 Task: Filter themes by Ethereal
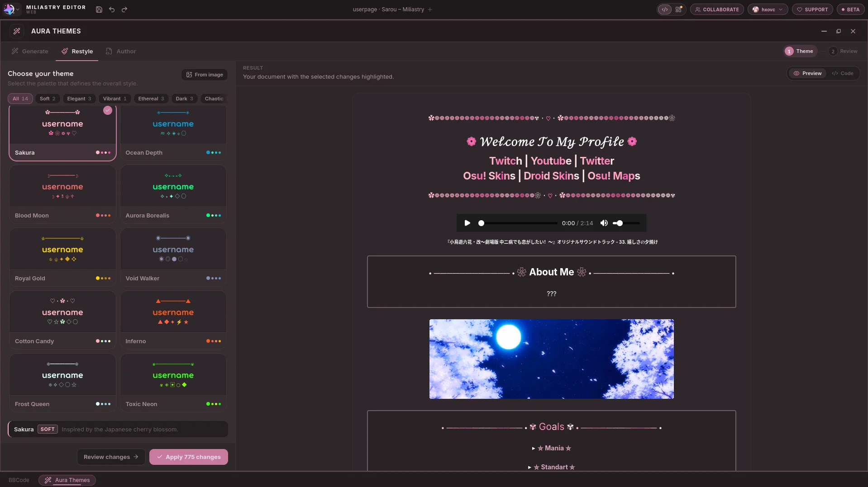[x=151, y=99]
